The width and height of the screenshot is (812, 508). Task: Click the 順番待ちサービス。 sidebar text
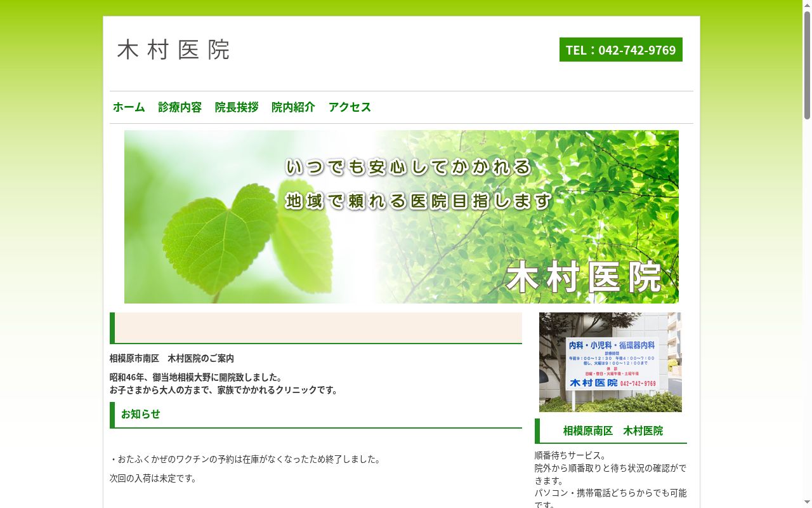point(571,455)
